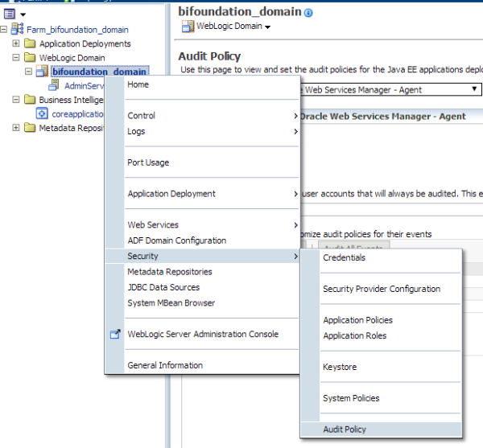Image resolution: width=483 pixels, height=448 pixels.
Task: Collapse the bifoundation_domain tree node
Action: point(28,72)
